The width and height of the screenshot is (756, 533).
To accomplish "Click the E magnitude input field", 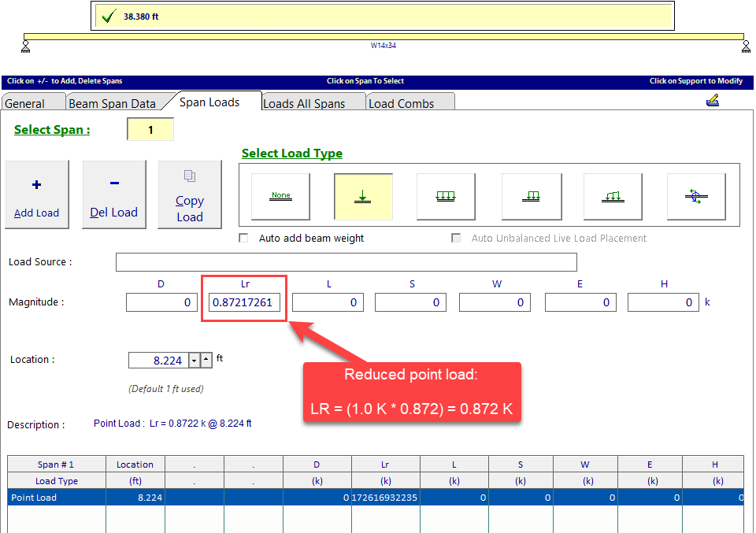I will click(x=580, y=302).
